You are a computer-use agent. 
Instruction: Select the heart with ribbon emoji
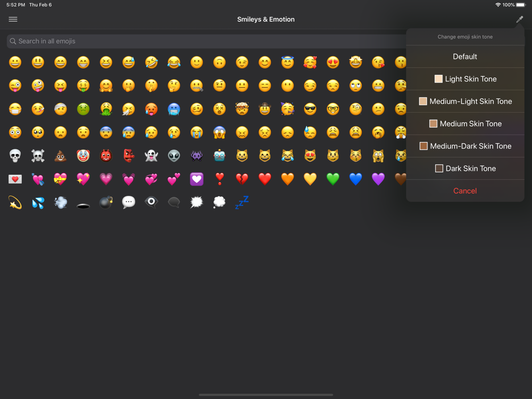[61, 179]
